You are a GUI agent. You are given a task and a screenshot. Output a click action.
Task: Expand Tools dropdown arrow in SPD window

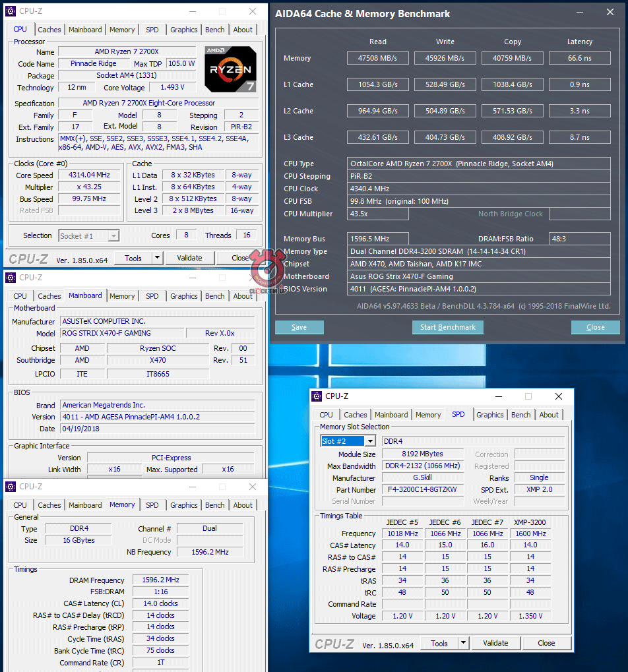[463, 643]
